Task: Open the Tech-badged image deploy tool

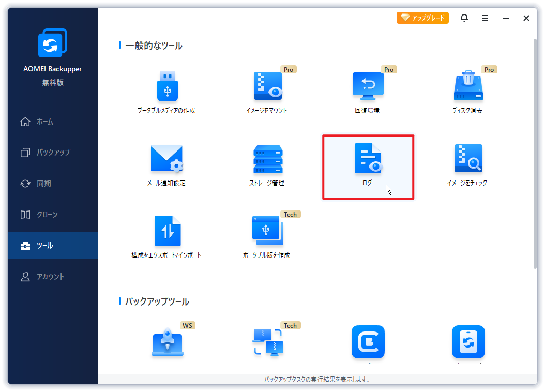Action: (268, 342)
